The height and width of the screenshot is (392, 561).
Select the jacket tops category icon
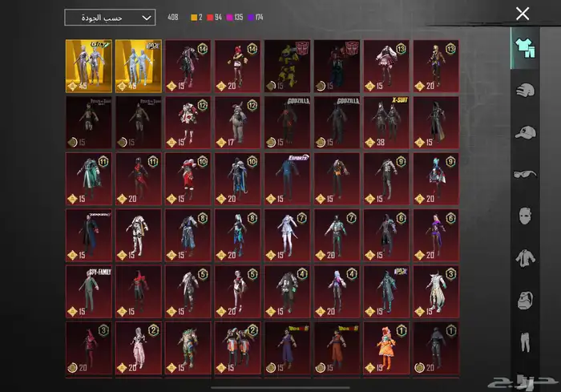point(524,258)
